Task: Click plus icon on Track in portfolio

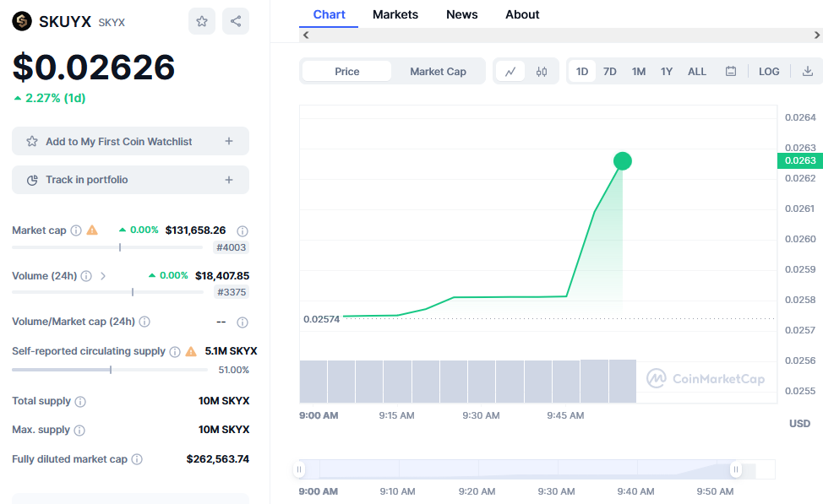Action: click(229, 180)
